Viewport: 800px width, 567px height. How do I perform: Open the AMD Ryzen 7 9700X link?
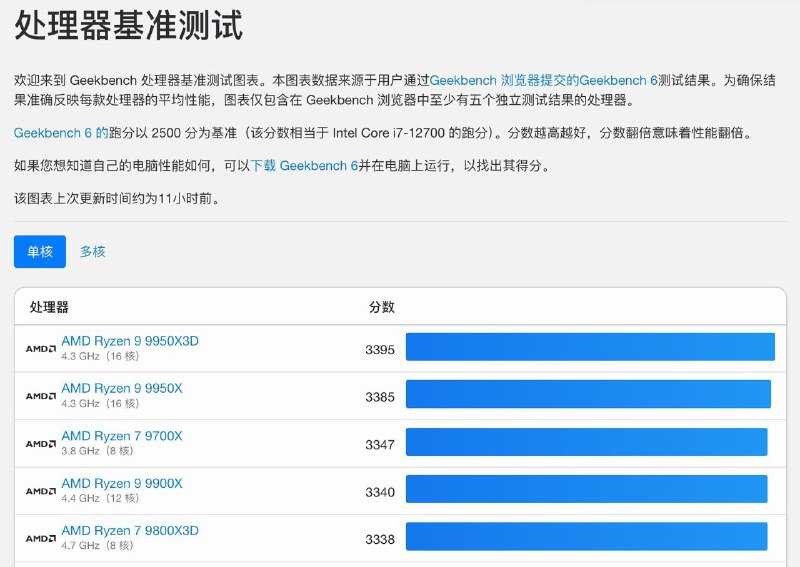[122, 436]
